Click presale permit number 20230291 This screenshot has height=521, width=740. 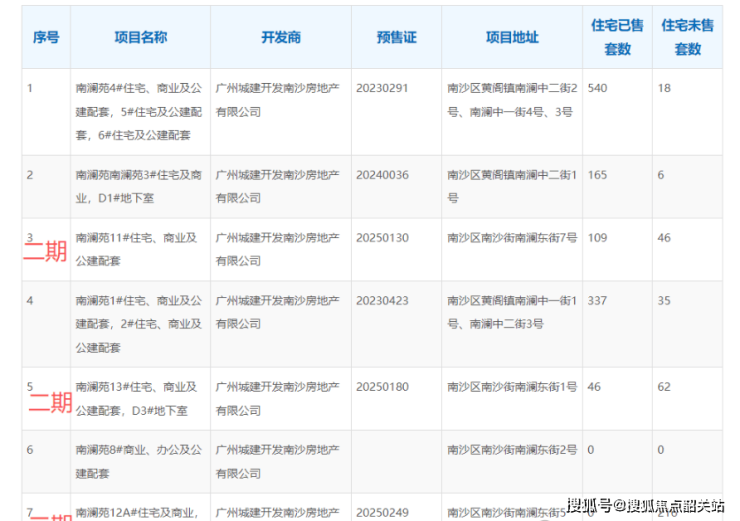click(382, 88)
